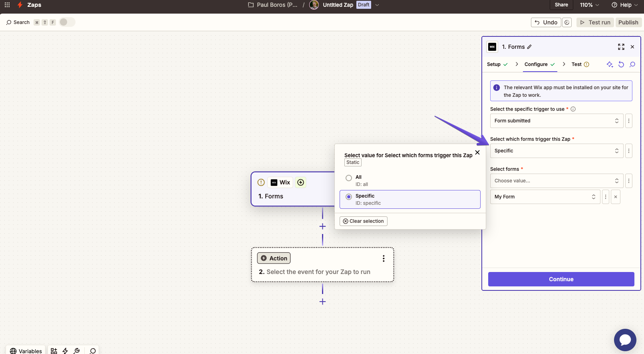Click the trigger bolt icon on Wix step
644x354 pixels.
[301, 182]
